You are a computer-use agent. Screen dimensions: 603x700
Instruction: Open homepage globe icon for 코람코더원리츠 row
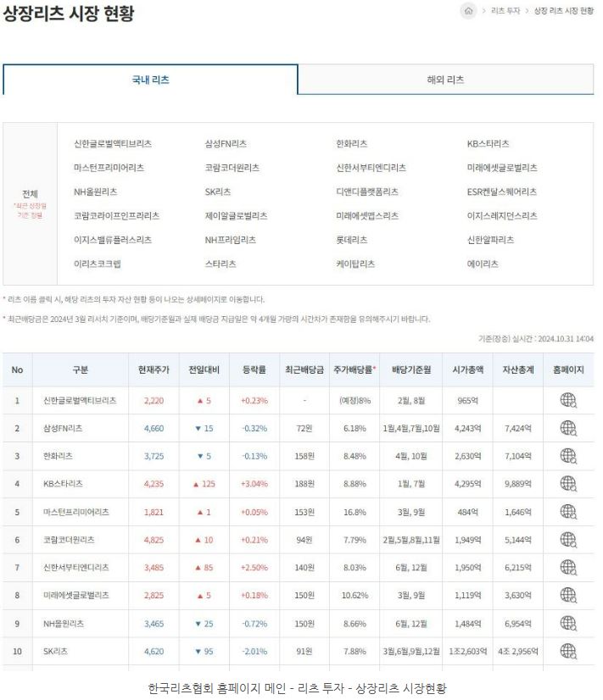click(568, 540)
